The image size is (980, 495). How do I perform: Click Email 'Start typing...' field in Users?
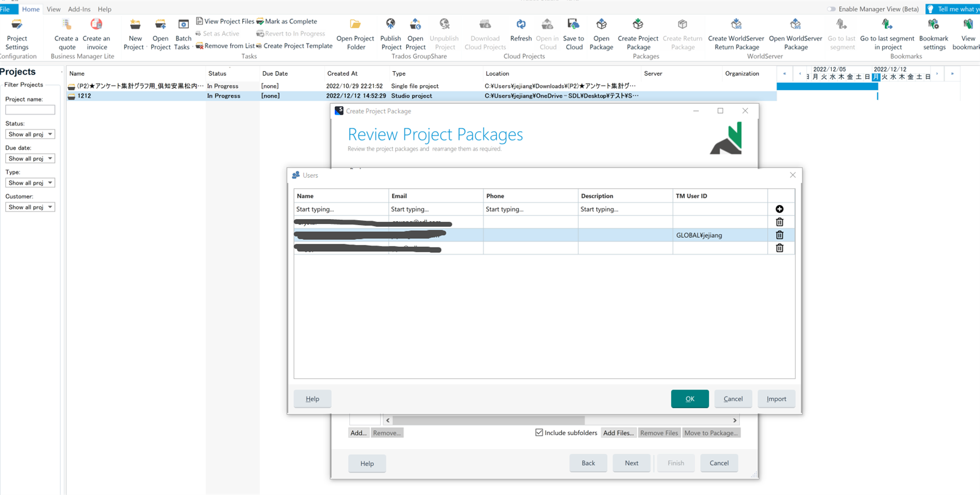[436, 209]
